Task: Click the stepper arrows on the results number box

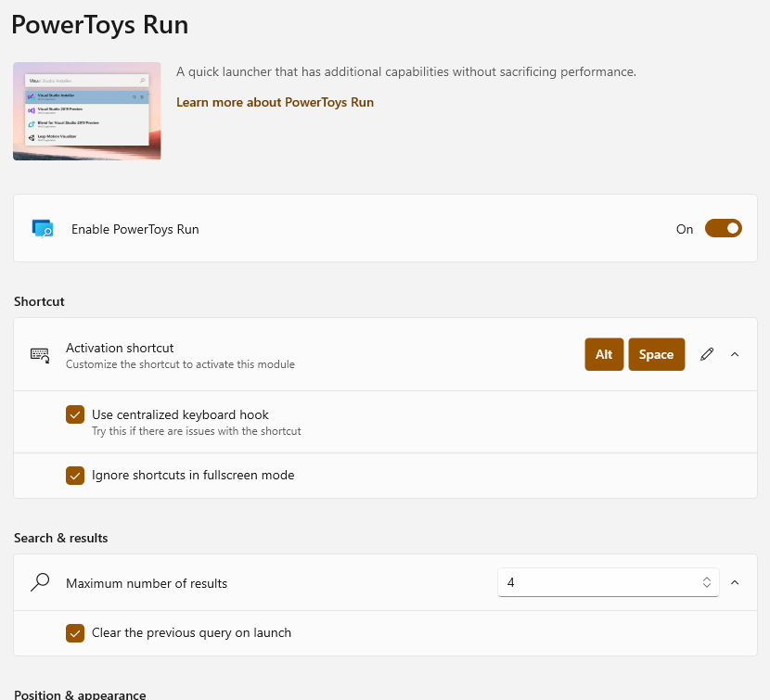Action: pyautogui.click(x=707, y=582)
